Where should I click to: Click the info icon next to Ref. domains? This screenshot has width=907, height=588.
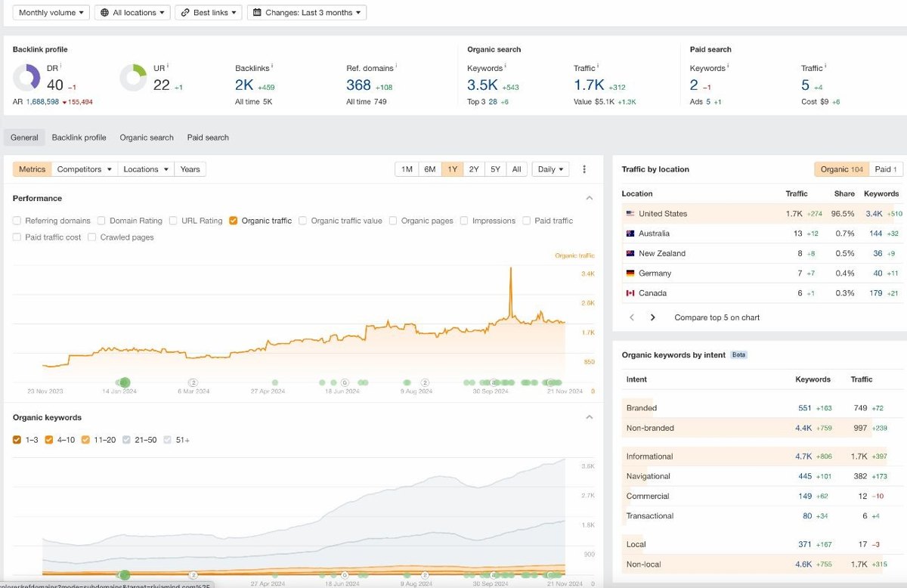pos(395,66)
